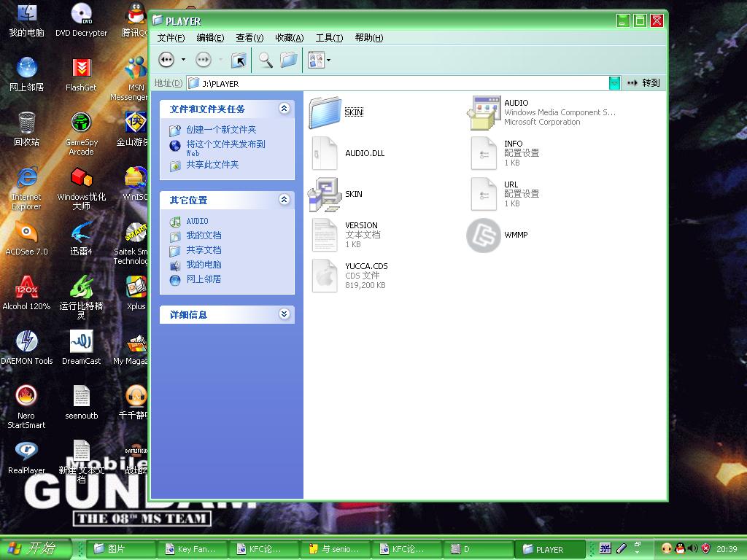
Task: Click the 拼 input method indicator
Action: coord(605,548)
